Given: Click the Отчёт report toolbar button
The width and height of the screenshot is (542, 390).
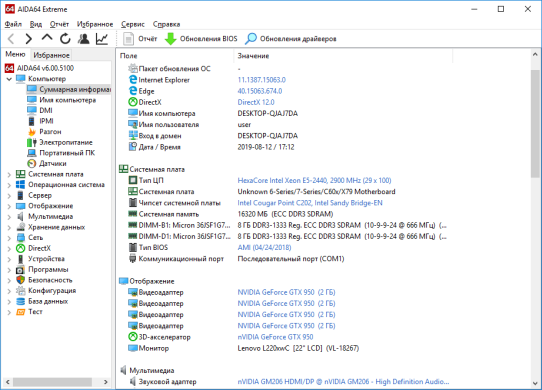Looking at the screenshot, I should (x=140, y=39).
